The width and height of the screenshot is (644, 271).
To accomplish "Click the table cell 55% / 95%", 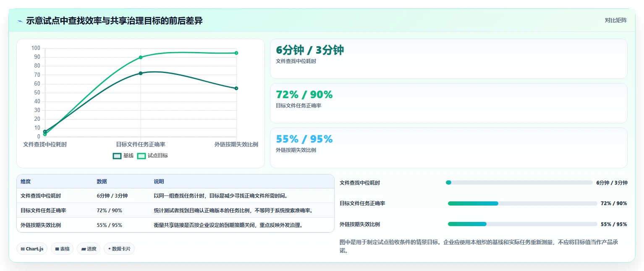I will click(110, 225).
